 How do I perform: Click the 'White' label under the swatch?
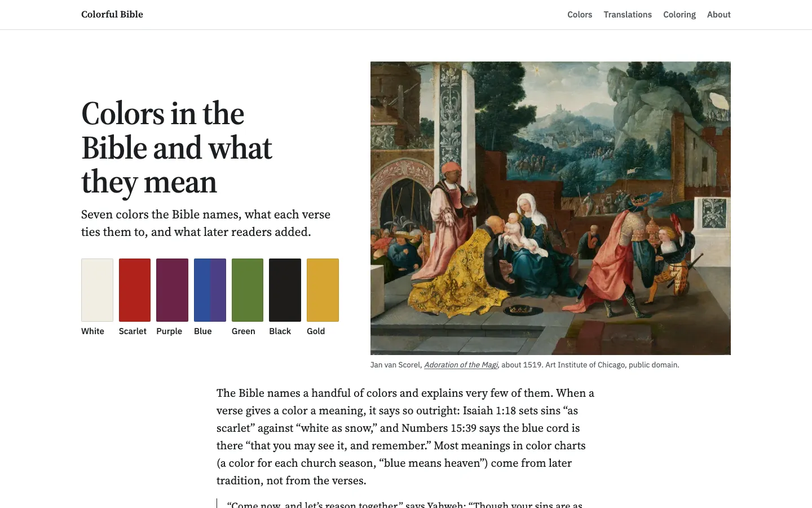[x=92, y=331]
